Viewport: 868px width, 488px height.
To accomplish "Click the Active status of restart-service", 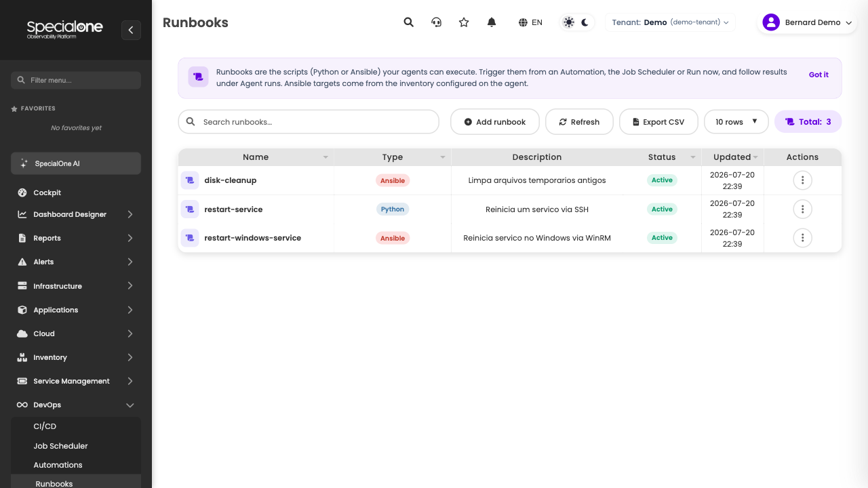I will coord(662,209).
